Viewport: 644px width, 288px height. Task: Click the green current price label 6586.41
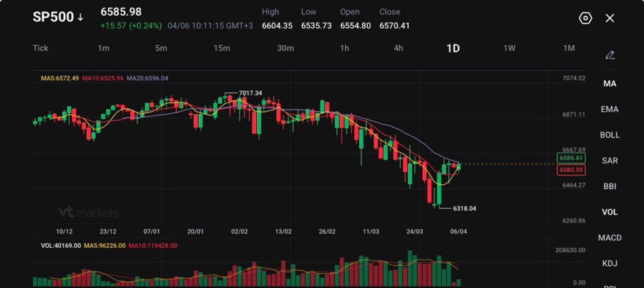point(571,158)
